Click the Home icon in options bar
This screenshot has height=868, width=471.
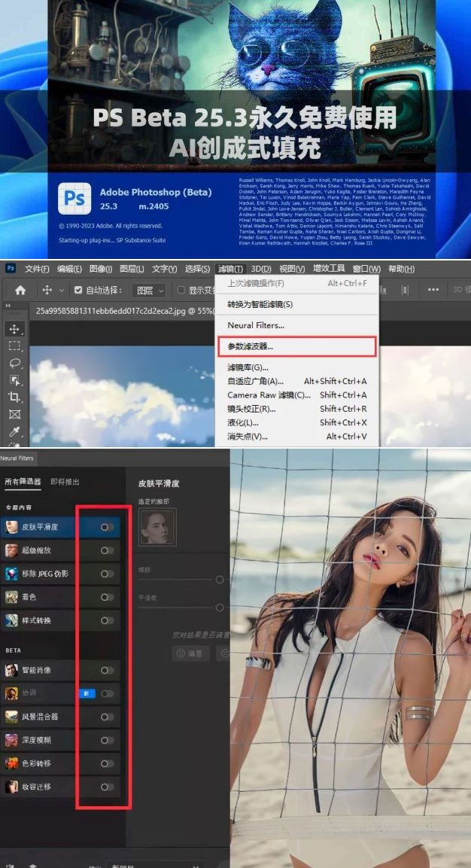(x=20, y=290)
